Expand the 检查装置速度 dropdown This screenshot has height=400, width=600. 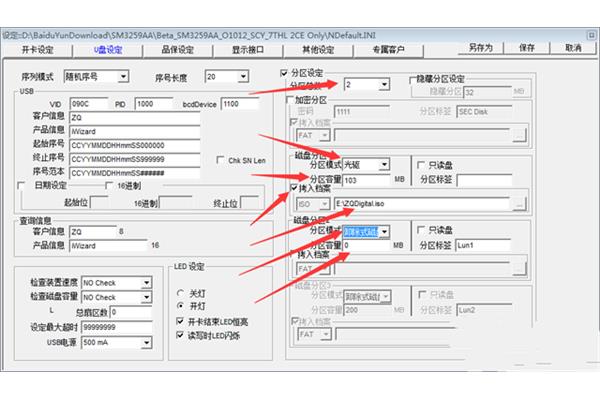pyautogui.click(x=146, y=283)
